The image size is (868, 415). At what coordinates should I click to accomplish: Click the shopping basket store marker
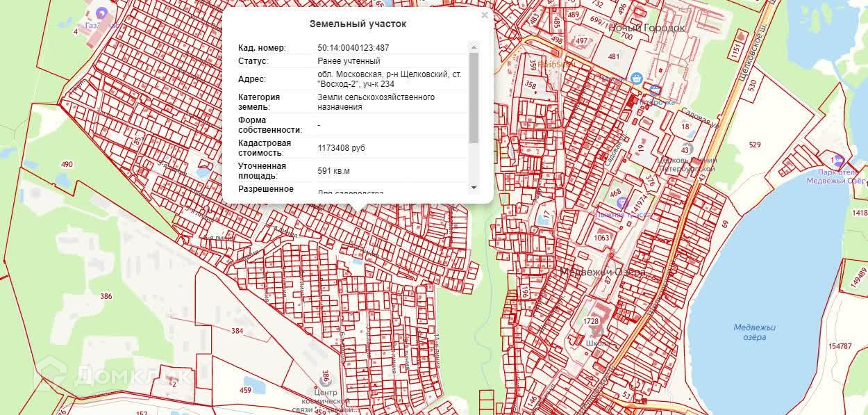pyautogui.click(x=636, y=78)
